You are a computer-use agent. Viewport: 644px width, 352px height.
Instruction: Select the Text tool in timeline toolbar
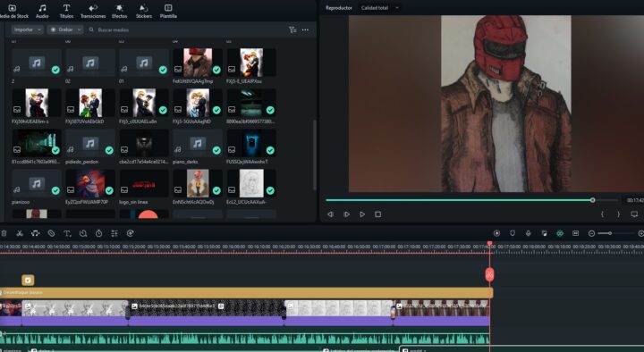point(67,233)
